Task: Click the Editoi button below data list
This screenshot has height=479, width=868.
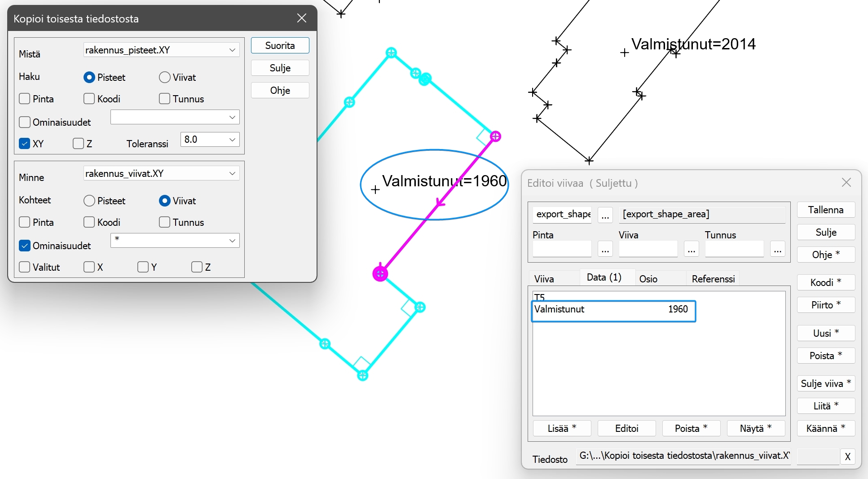Action: point(626,428)
